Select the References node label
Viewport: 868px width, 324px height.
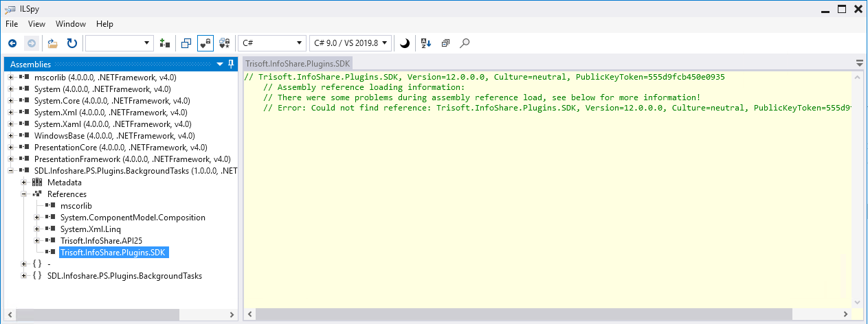point(67,194)
